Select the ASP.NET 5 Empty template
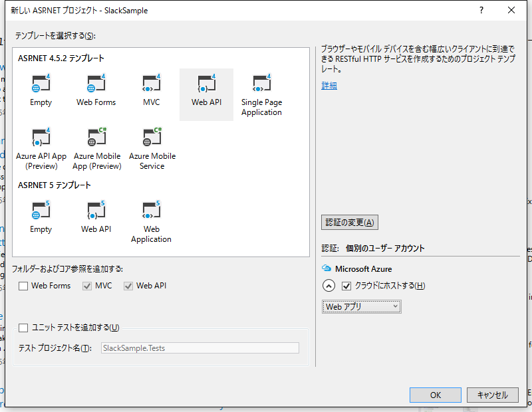 41,217
